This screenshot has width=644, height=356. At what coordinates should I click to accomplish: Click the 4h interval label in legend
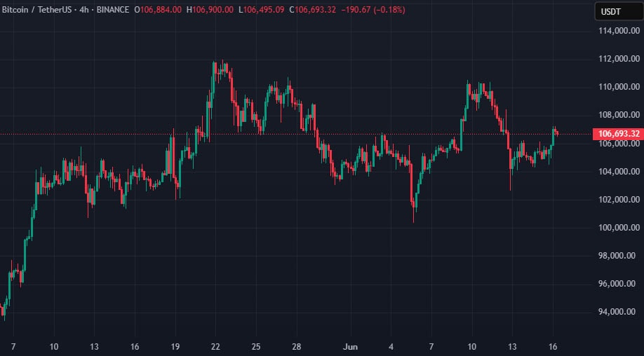84,10
